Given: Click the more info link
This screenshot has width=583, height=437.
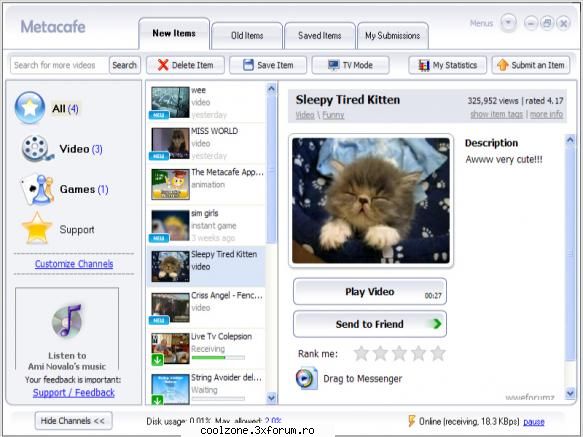Looking at the screenshot, I should pyautogui.click(x=546, y=114).
